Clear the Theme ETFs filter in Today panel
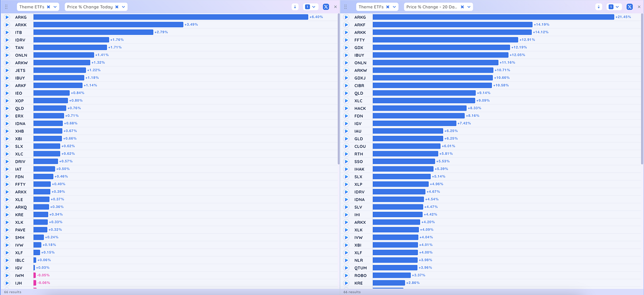 (x=48, y=7)
